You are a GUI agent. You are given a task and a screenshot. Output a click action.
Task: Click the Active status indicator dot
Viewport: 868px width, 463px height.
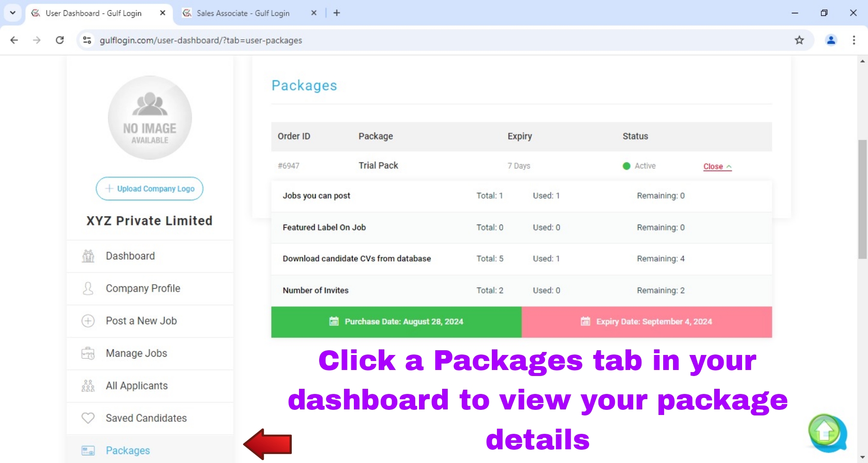tap(625, 166)
